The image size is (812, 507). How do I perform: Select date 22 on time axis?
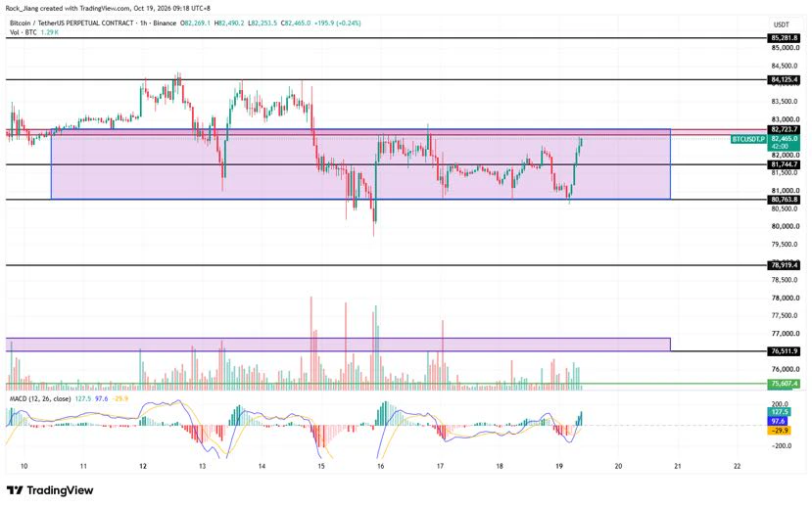[x=737, y=466]
